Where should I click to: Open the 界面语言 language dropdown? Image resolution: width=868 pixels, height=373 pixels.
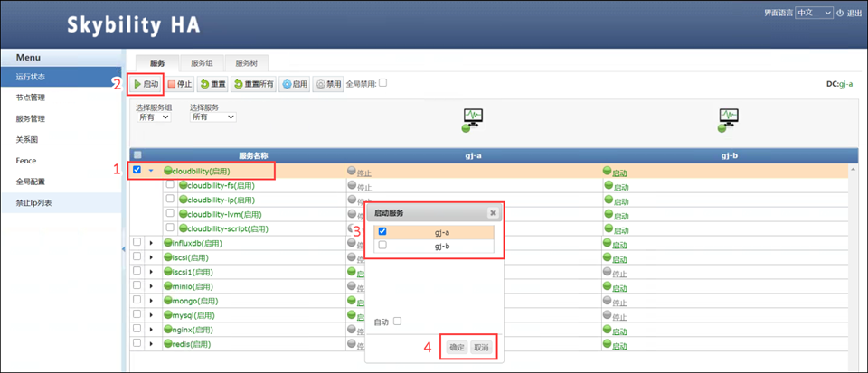813,13
